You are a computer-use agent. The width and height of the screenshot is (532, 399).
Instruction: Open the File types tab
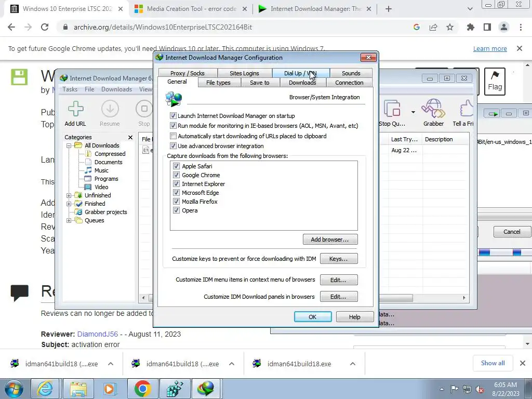[218, 83]
